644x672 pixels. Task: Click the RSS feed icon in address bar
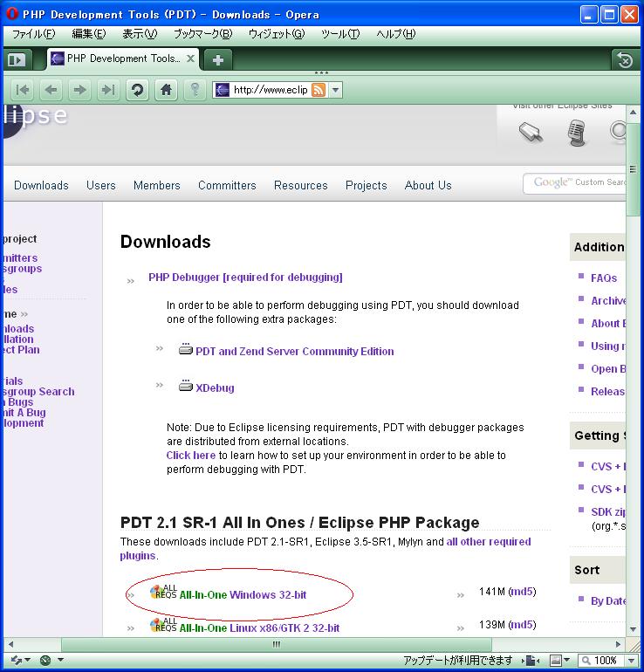[319, 90]
